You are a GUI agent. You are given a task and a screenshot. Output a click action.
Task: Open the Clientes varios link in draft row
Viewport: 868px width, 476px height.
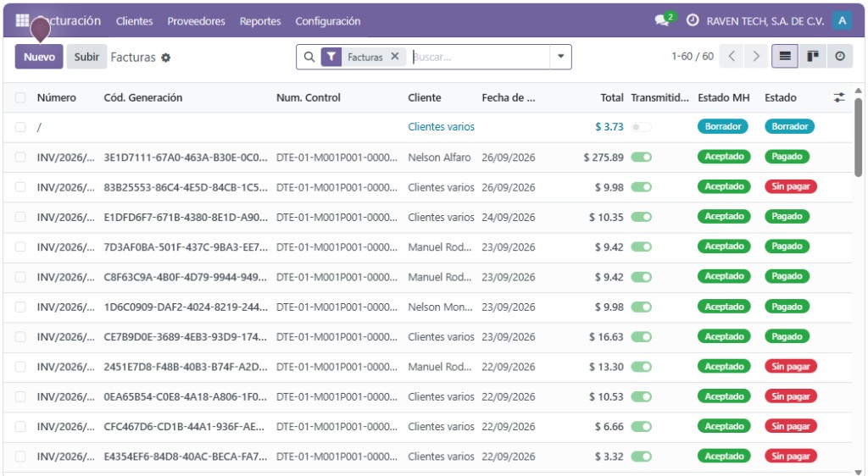coord(441,126)
